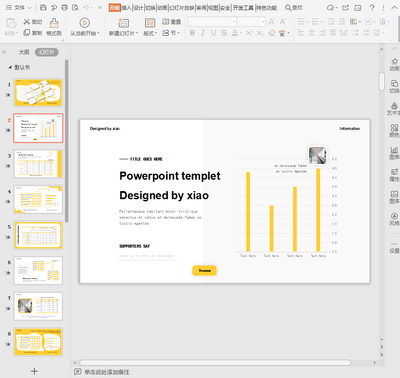
Task: Toggle subscript formatting
Action: 260,33
